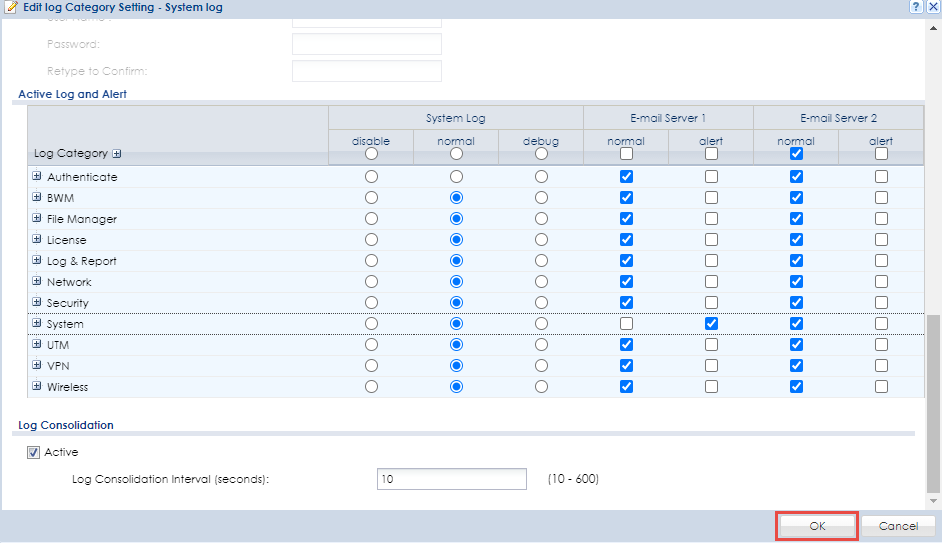942x543 pixels.
Task: Close the Edit log Category dialog
Action: point(932,7)
